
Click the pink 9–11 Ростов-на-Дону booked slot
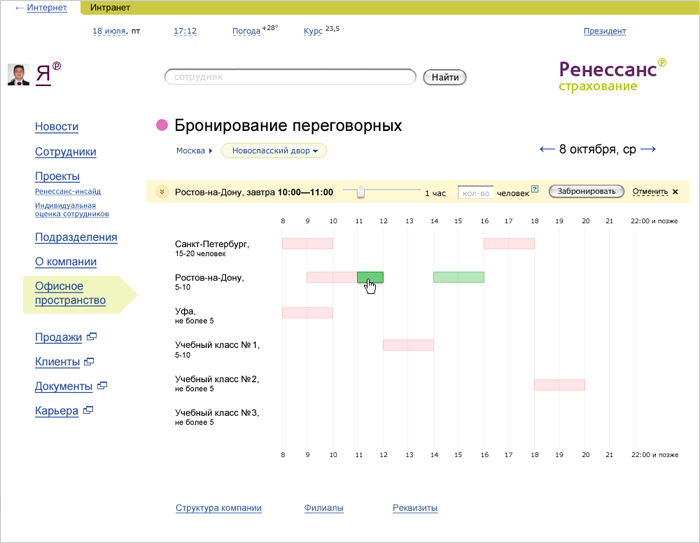tap(332, 277)
